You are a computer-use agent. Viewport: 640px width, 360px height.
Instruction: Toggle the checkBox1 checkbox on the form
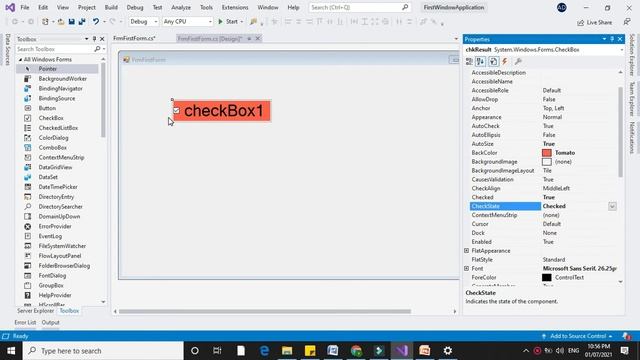[x=176, y=111]
